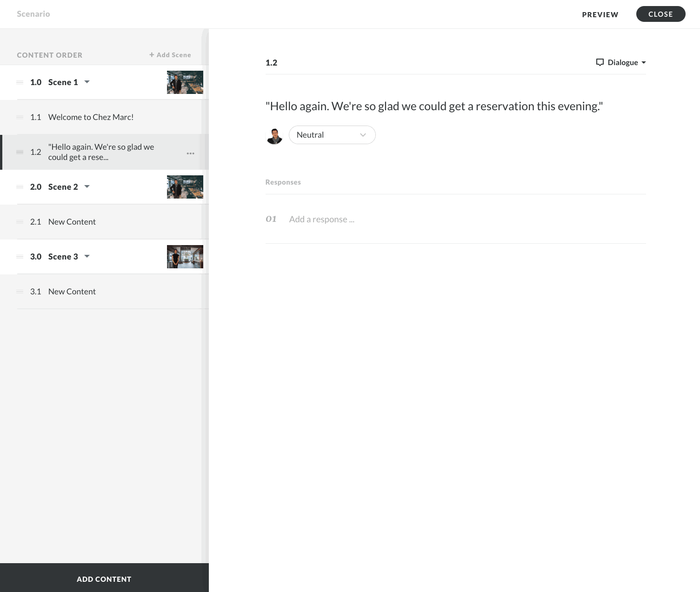This screenshot has width=700, height=592.
Task: Click the Scenario title link
Action: [33, 14]
